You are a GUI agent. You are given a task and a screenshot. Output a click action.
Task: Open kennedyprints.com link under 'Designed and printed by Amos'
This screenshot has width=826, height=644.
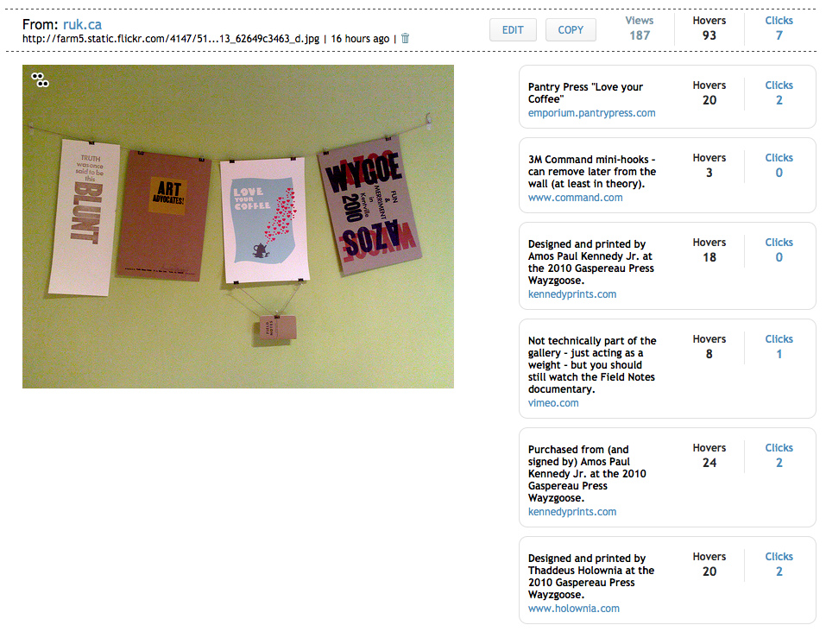pos(572,294)
